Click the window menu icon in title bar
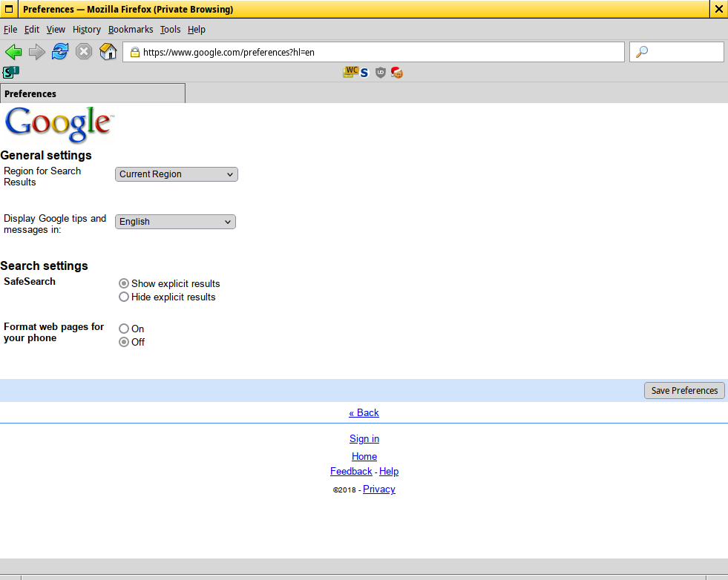The image size is (728, 580). pyautogui.click(x=9, y=9)
